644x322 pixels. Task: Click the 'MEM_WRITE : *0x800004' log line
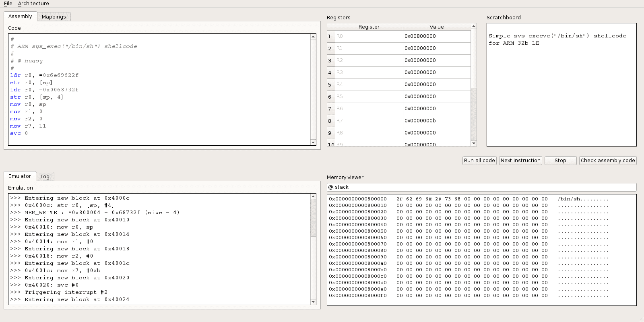tap(95, 213)
